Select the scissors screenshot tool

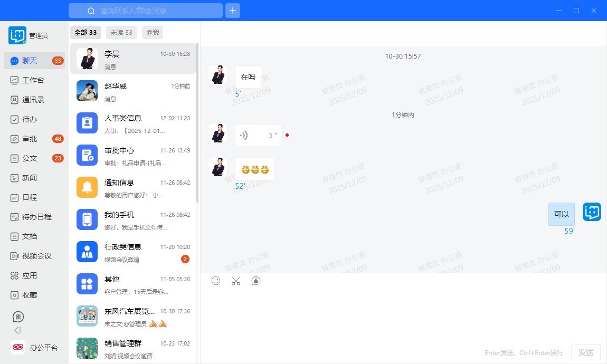236,281
